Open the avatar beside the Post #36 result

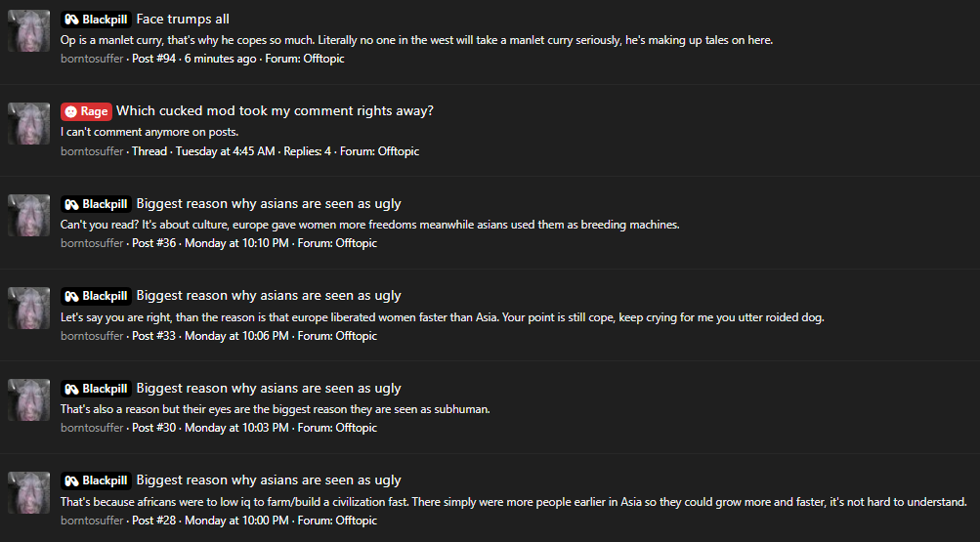[28, 216]
